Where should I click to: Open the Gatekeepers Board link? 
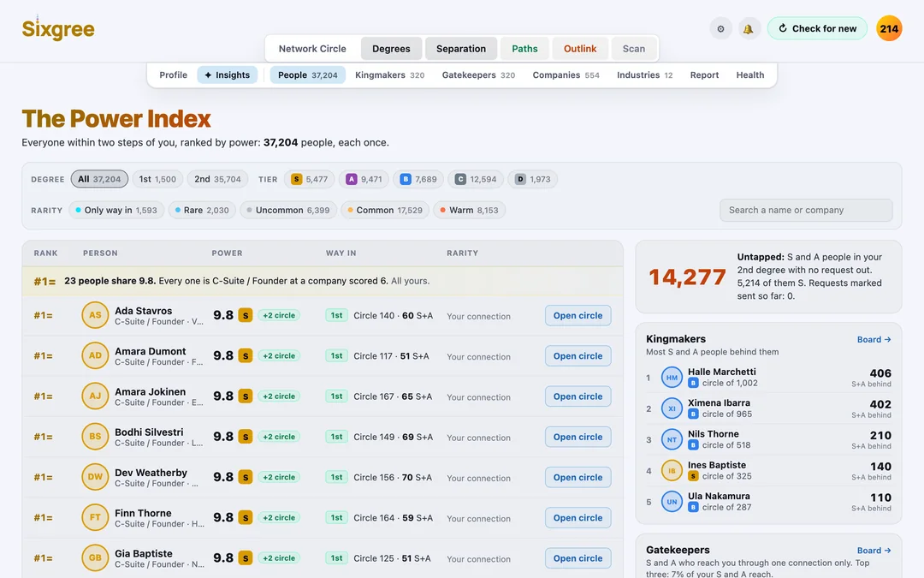874,551
